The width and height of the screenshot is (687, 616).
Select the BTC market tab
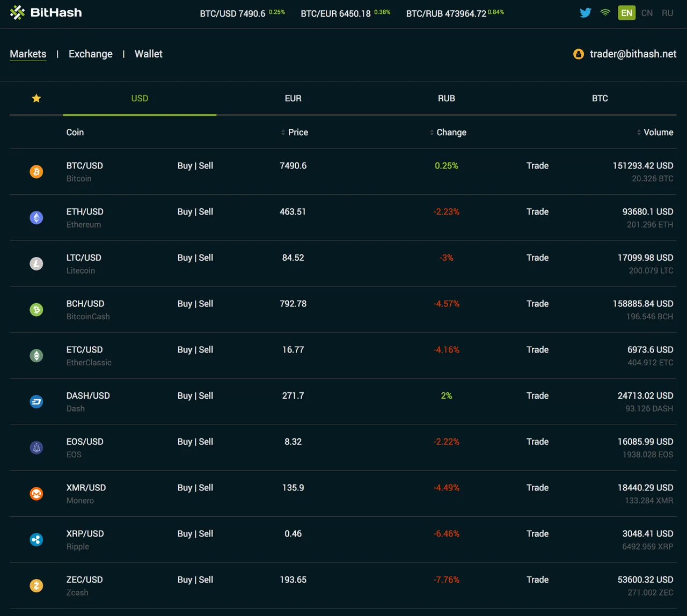[x=600, y=98]
